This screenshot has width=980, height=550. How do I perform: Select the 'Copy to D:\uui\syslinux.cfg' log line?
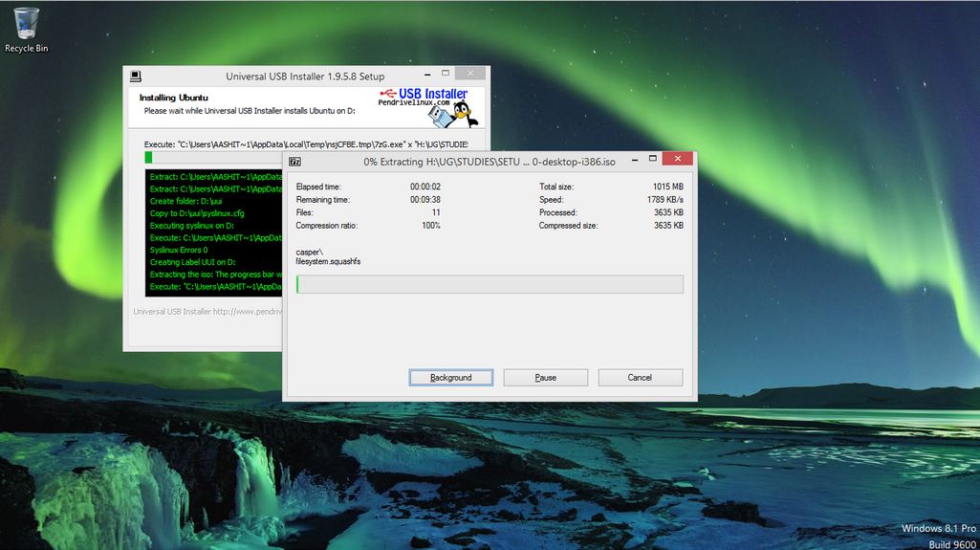tap(197, 213)
